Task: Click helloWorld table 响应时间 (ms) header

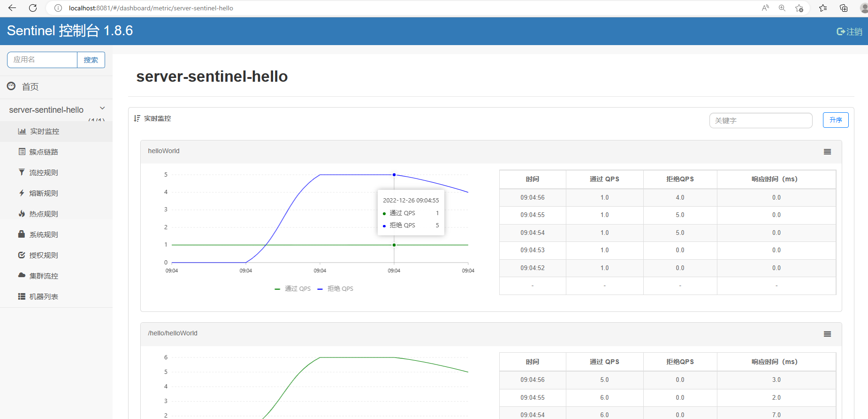Action: click(x=776, y=179)
